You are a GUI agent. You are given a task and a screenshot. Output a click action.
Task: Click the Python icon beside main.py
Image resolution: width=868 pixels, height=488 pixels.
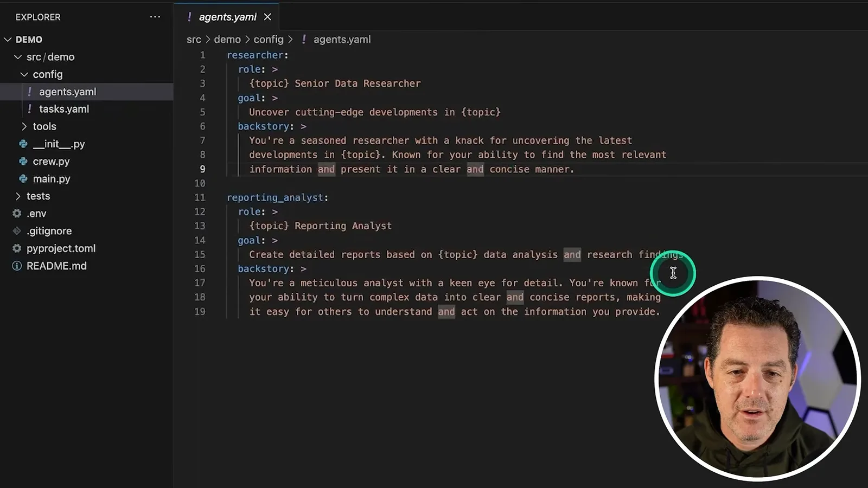coord(23,178)
